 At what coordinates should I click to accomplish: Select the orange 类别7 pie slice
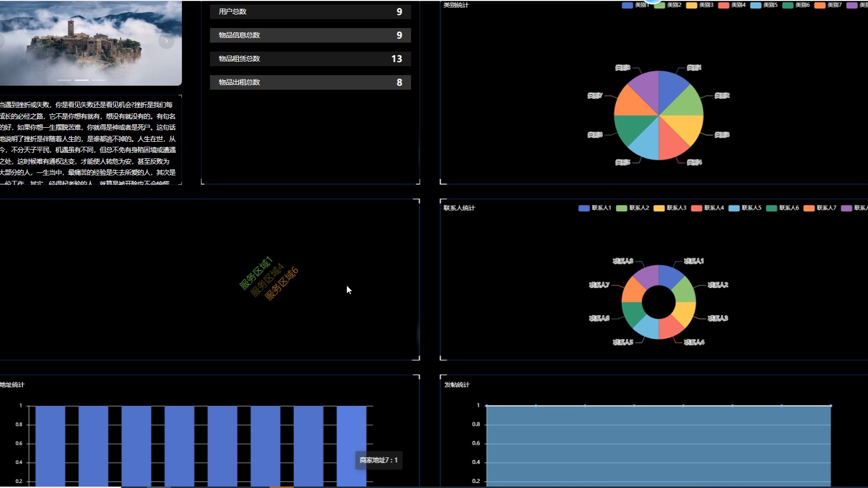pos(631,104)
